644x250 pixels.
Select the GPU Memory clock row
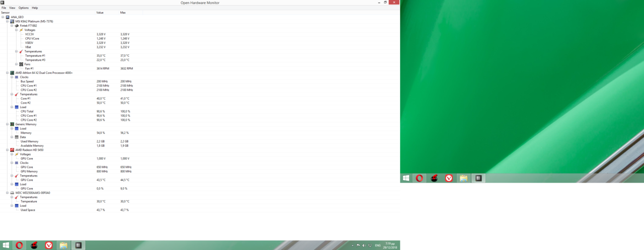(29, 171)
